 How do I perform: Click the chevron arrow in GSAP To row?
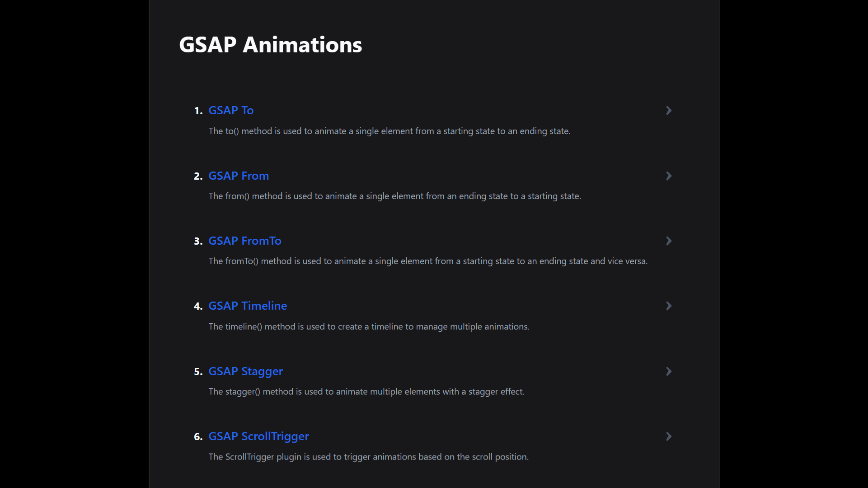669,111
